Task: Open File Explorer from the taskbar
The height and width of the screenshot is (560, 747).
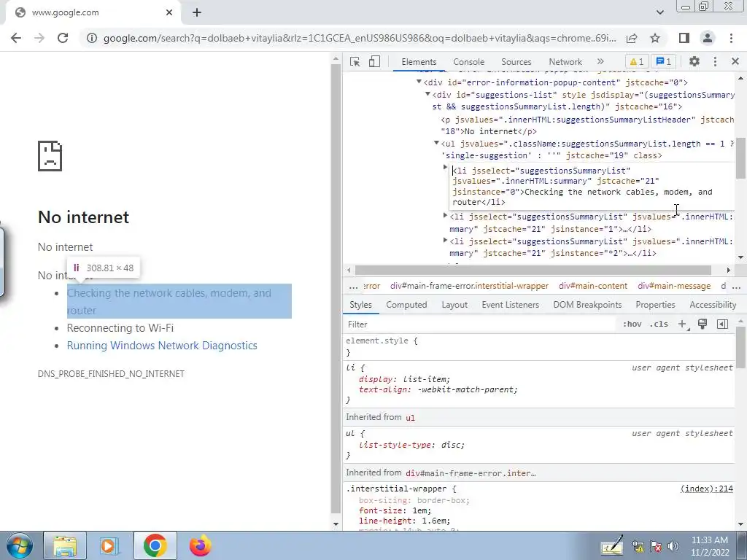Action: point(65,545)
